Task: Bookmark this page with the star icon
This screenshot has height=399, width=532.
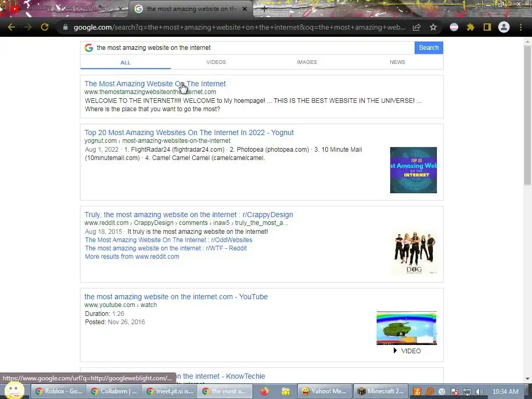Action: tap(433, 27)
